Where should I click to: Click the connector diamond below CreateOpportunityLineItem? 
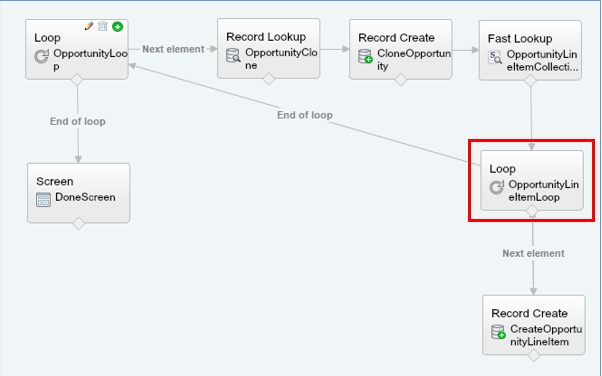click(534, 355)
